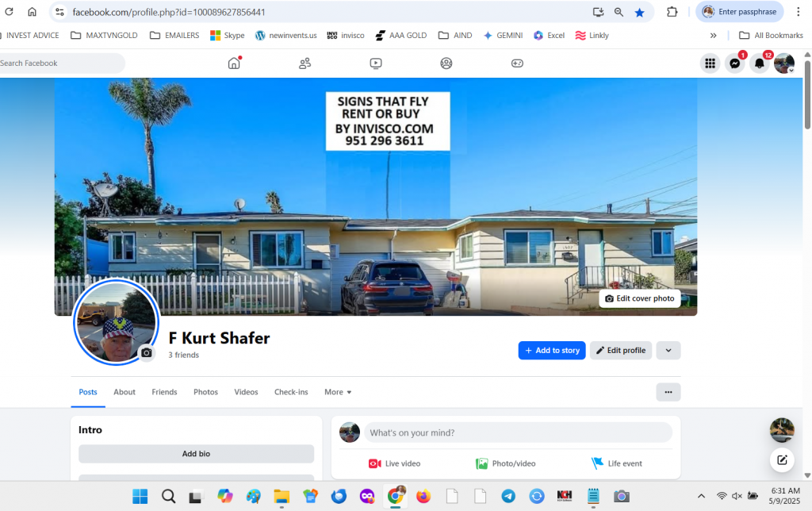The image size is (812, 511).
Task: Open the Facebook menu grid icon
Action: (x=710, y=63)
